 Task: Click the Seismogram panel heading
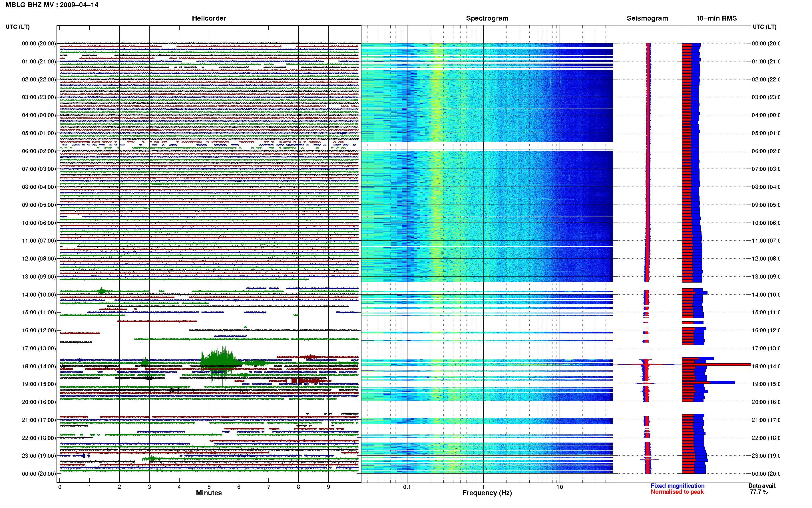point(647,18)
